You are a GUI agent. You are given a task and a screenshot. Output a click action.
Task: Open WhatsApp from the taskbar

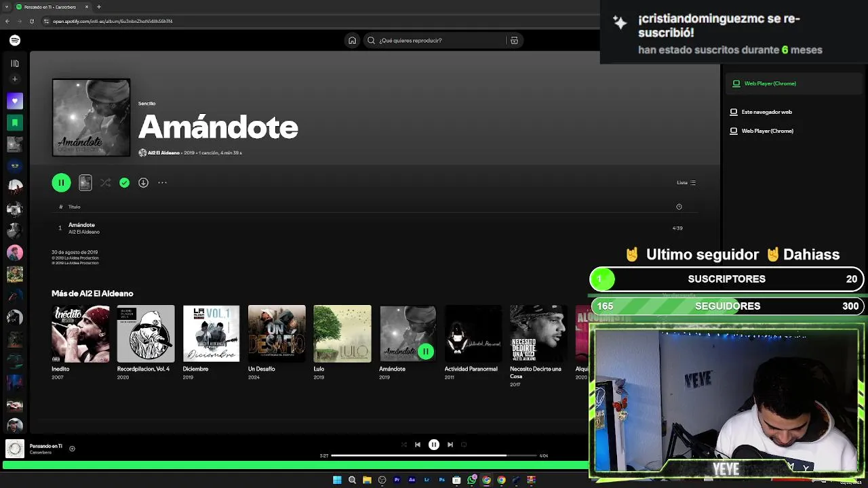[471, 480]
